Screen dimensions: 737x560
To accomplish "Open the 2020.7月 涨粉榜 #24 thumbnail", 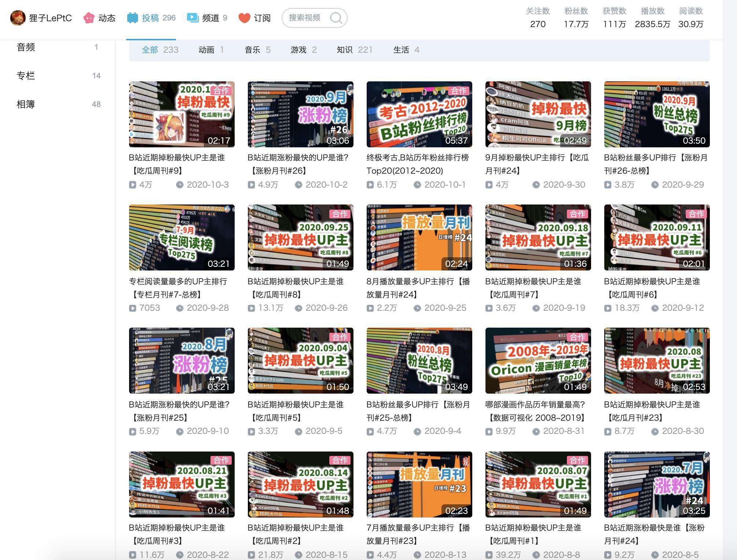I will pyautogui.click(x=657, y=485).
